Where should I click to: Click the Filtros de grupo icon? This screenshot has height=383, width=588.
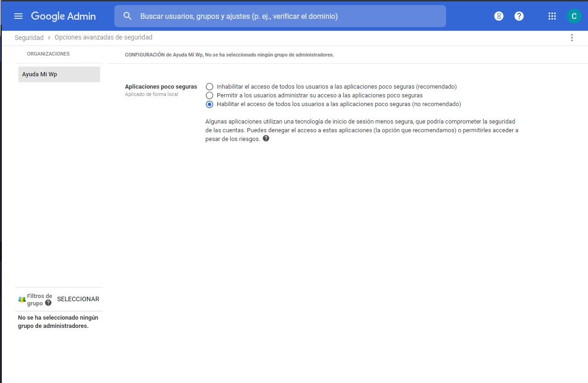pyautogui.click(x=21, y=299)
